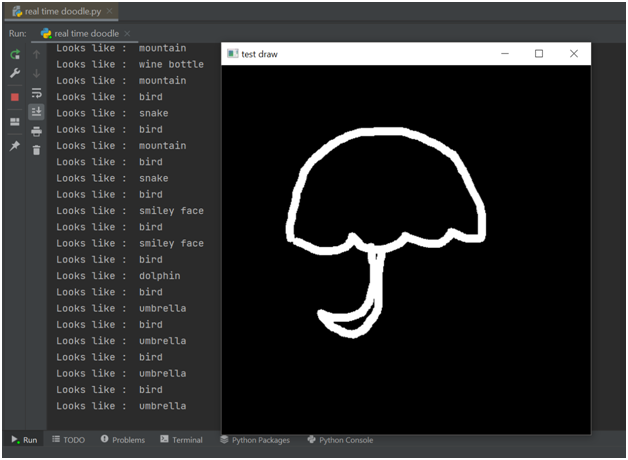Viewport: 628px width, 460px height.
Task: Rerun the real time doodle script
Action: click(15, 54)
